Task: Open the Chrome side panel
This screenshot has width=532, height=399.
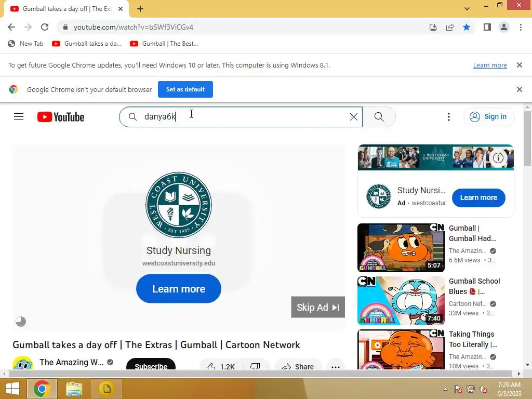Action: coord(487,27)
